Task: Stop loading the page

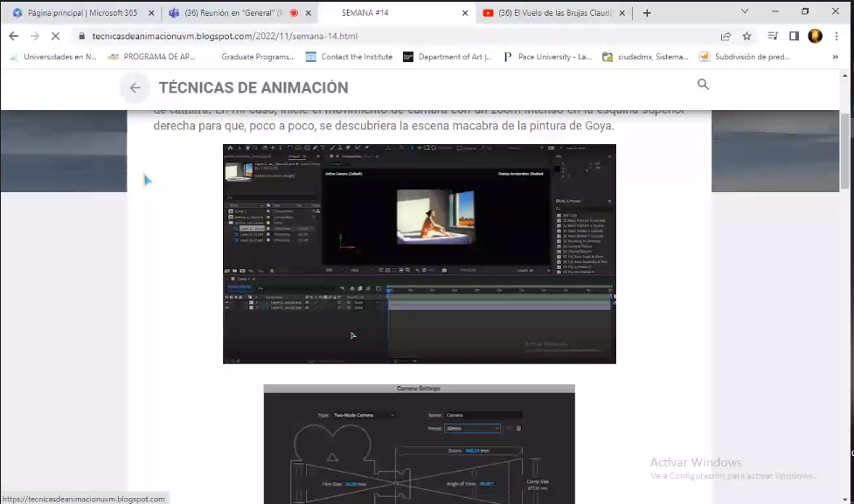Action: click(56, 36)
